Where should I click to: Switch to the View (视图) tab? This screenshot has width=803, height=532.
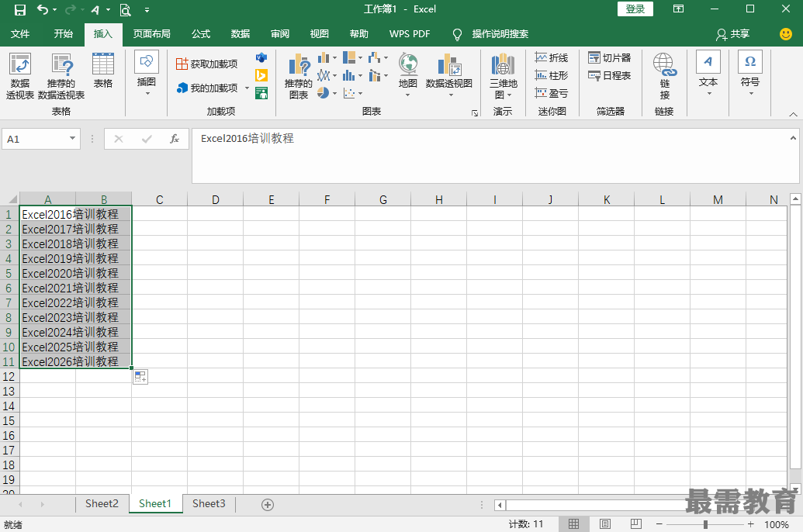click(319, 34)
